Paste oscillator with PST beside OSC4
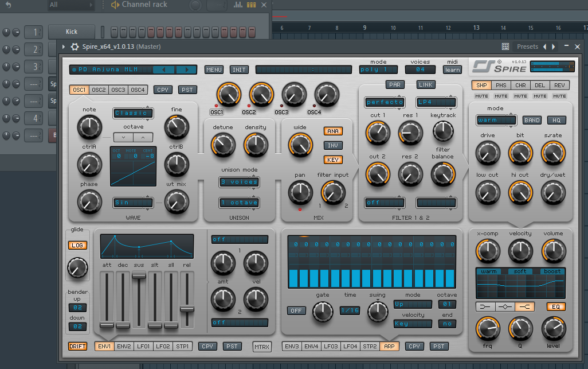The height and width of the screenshot is (369, 588). pyautogui.click(x=187, y=90)
